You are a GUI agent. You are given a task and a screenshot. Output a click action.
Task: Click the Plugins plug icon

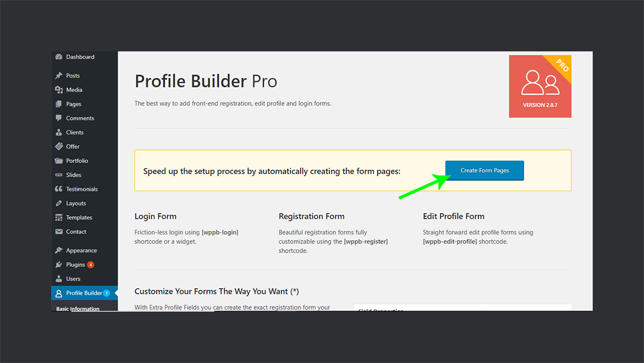pyautogui.click(x=58, y=264)
